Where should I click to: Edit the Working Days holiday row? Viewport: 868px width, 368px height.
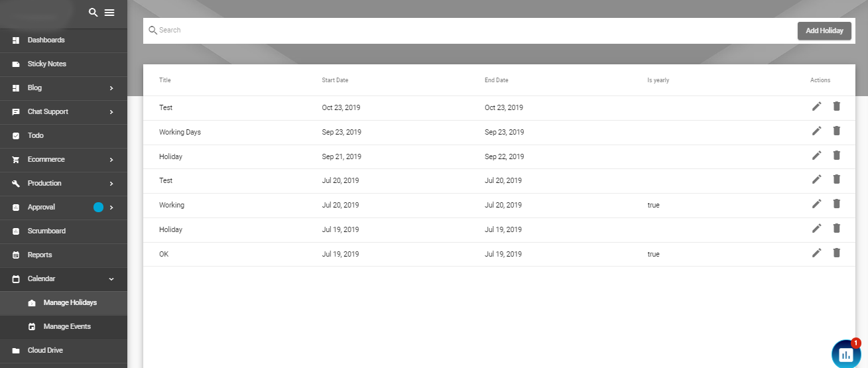[x=816, y=131]
